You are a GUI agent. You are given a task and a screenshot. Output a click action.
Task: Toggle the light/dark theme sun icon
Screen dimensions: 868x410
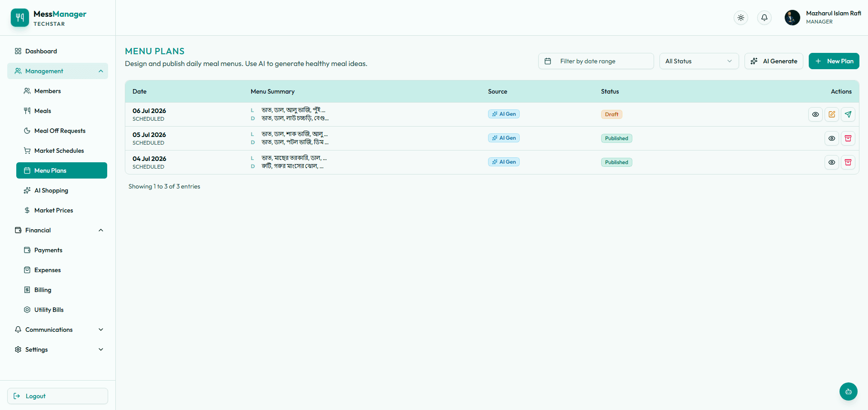741,18
